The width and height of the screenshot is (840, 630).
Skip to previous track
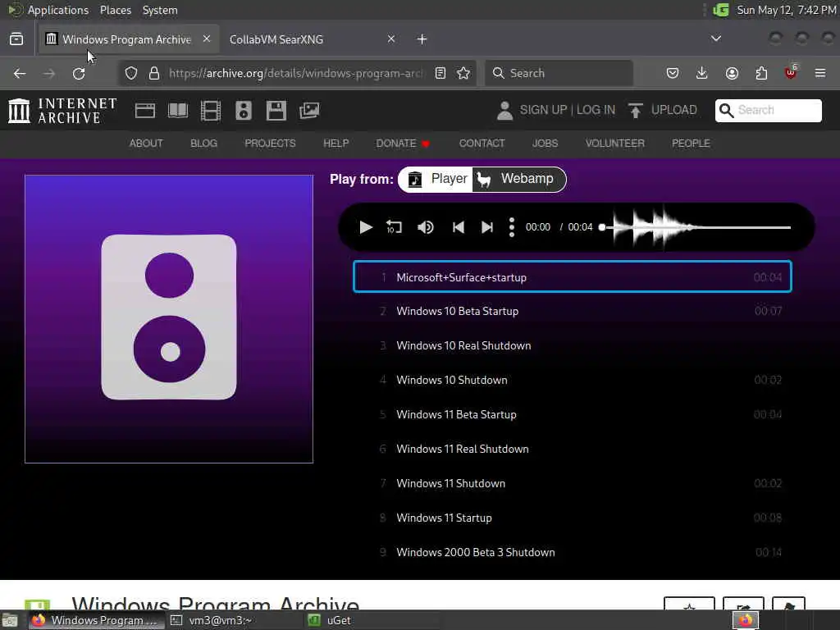(x=458, y=227)
